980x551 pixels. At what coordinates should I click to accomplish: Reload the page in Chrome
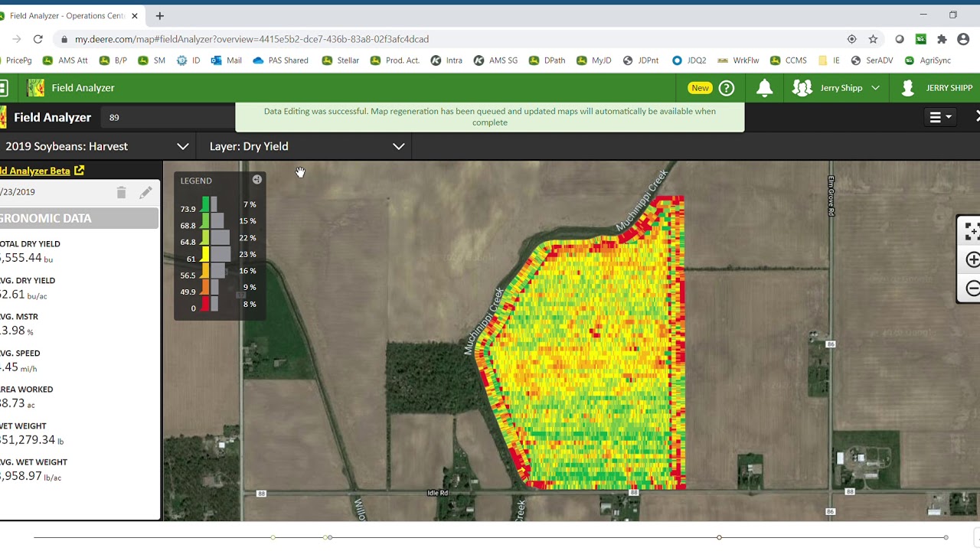tap(38, 39)
